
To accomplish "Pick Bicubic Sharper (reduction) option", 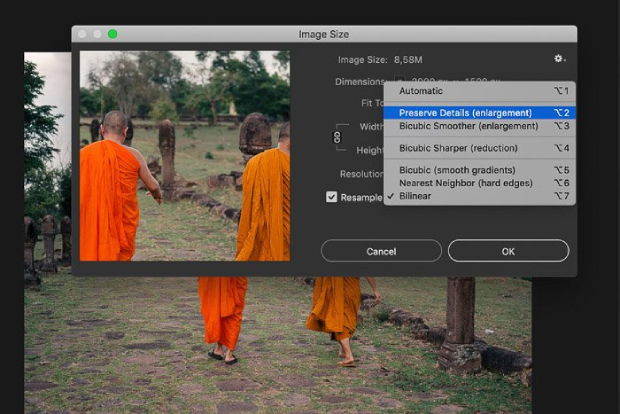I will tap(457, 148).
